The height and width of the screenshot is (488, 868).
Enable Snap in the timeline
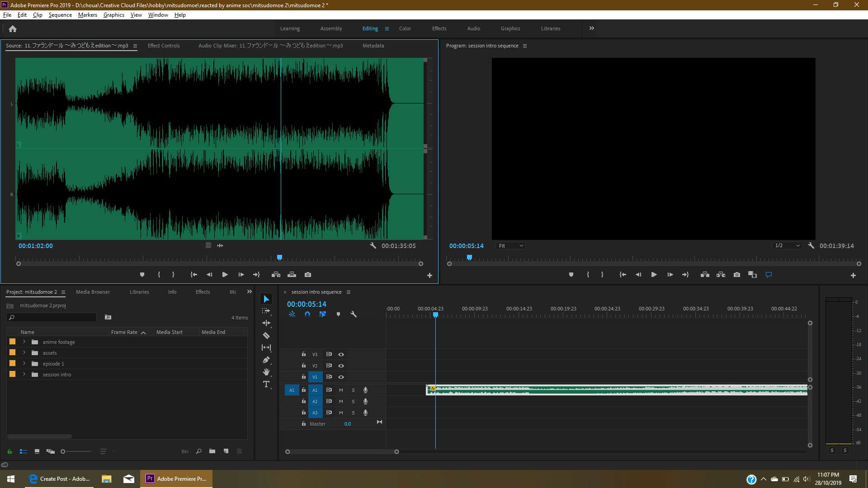(x=307, y=314)
